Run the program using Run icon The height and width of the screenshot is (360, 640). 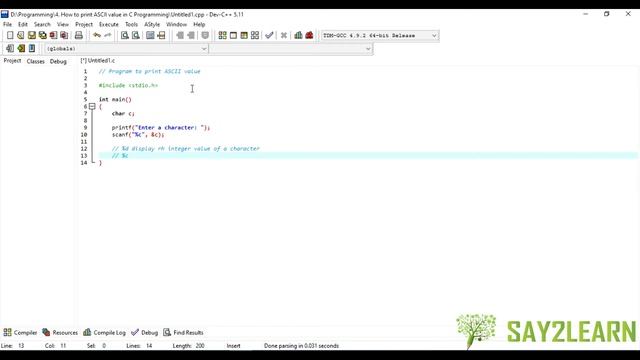point(233,36)
